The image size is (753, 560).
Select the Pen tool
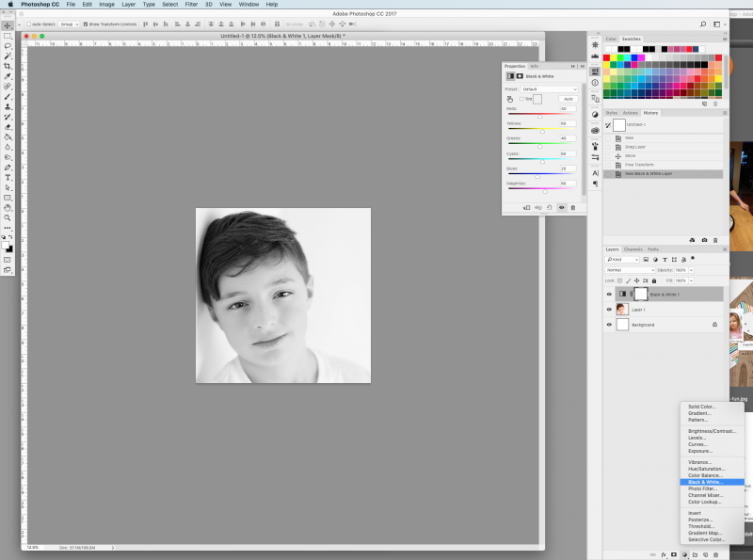pyautogui.click(x=8, y=168)
